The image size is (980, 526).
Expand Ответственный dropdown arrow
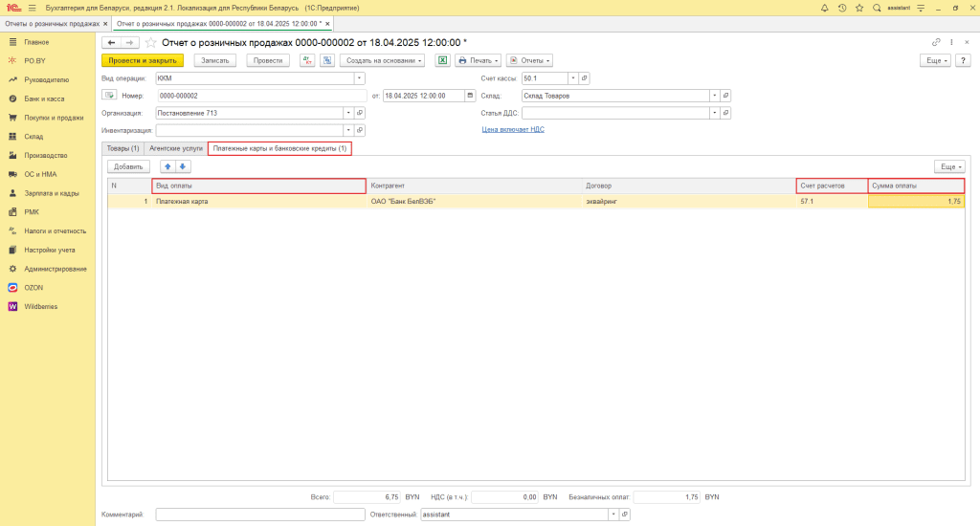[613, 515]
